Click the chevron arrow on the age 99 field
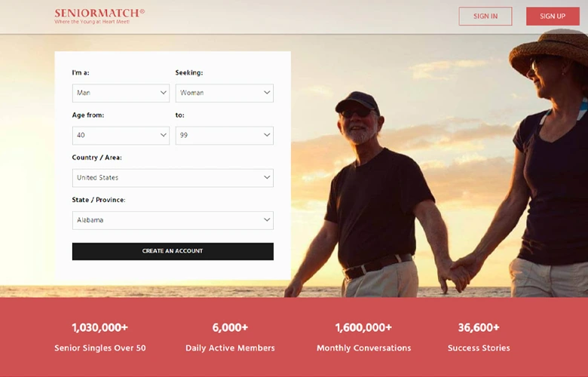 coord(267,135)
